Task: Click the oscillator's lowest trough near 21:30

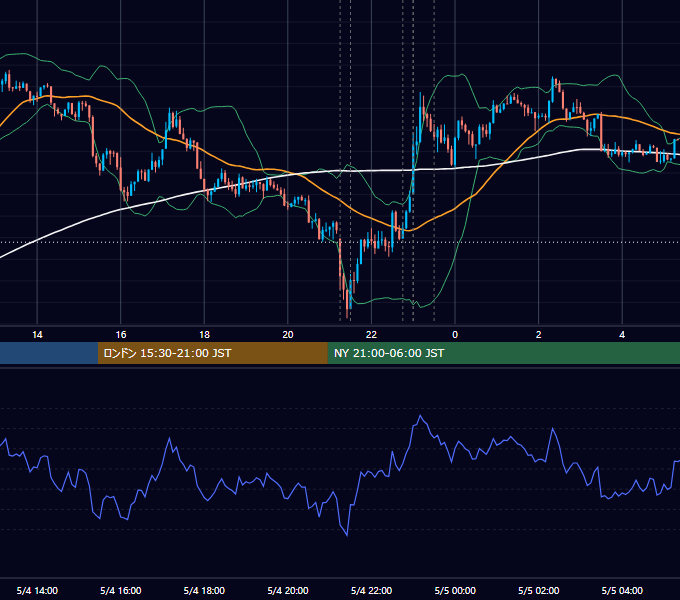Action: (x=347, y=535)
